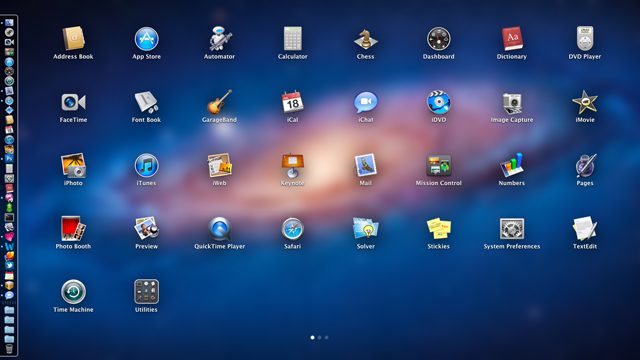Viewport: 640px width, 360px height.
Task: Open Stickies
Action: [x=438, y=229]
